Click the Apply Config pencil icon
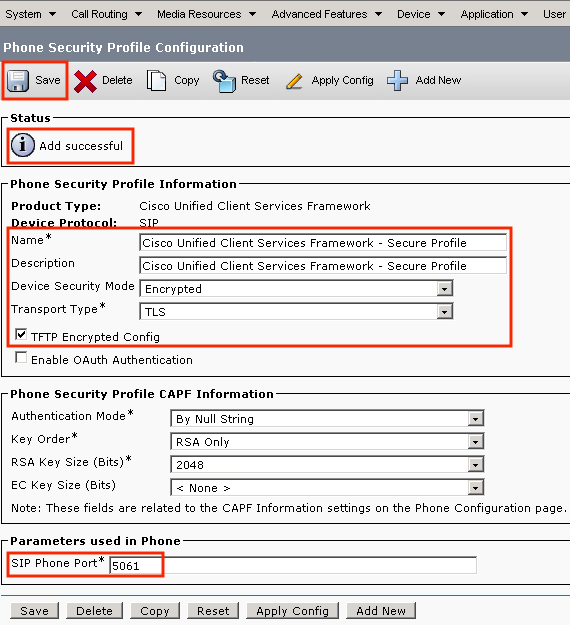This screenshot has width=570, height=625. pos(294,81)
